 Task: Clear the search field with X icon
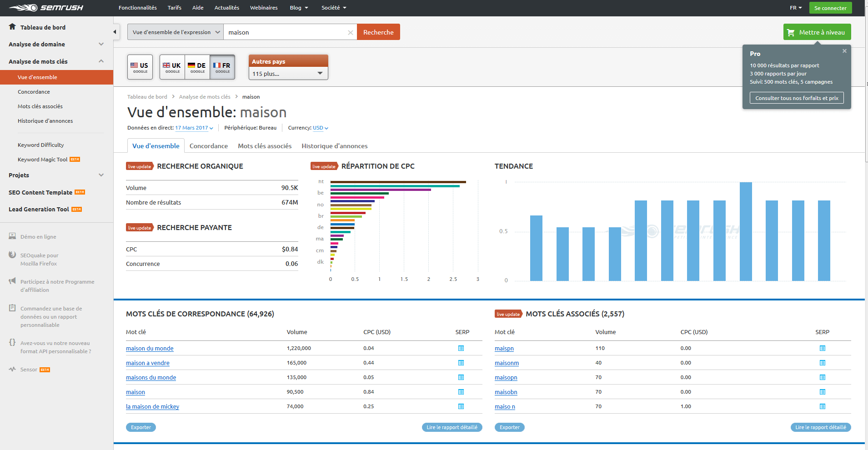[350, 32]
